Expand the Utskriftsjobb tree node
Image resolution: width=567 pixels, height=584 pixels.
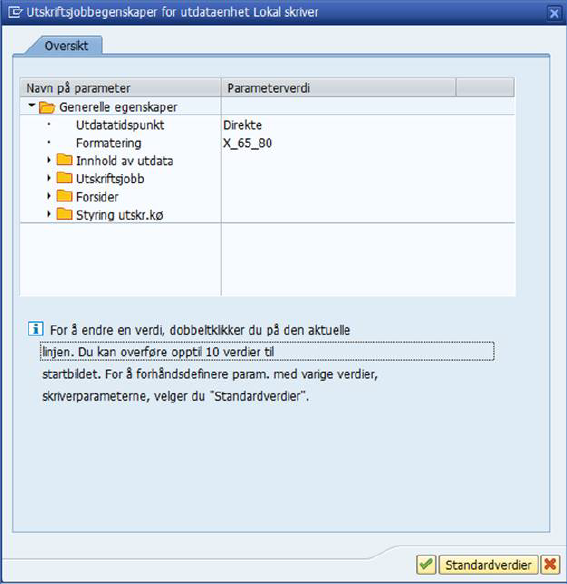click(x=49, y=178)
